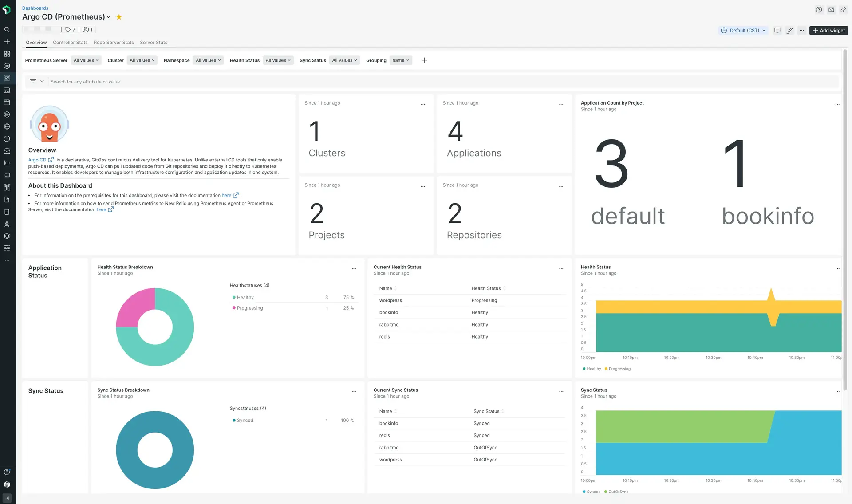
Task: Open the Default CST time zone selector
Action: tap(742, 29)
